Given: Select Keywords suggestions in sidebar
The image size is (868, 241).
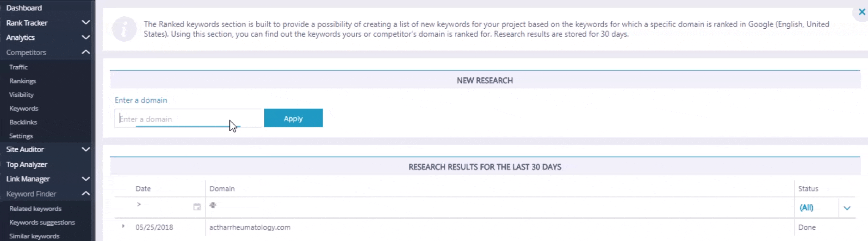Looking at the screenshot, I should coord(42,222).
